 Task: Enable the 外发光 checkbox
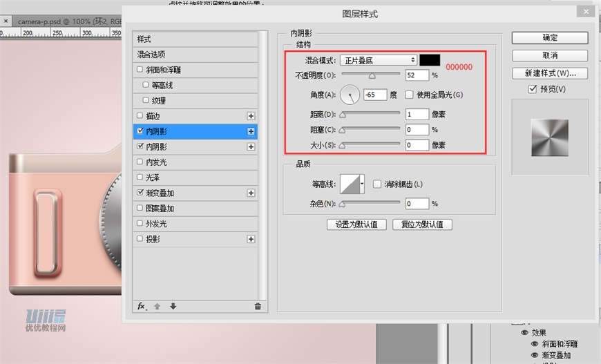[140, 223]
